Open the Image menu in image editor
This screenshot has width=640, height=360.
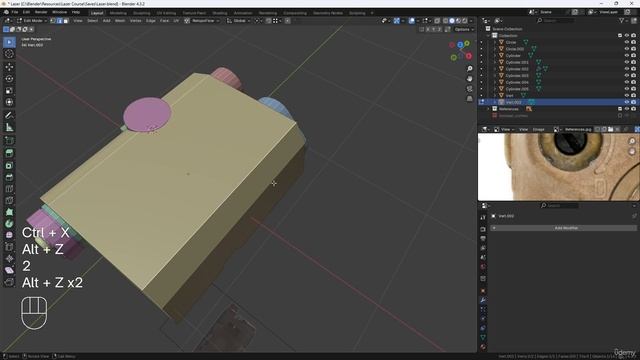point(538,129)
